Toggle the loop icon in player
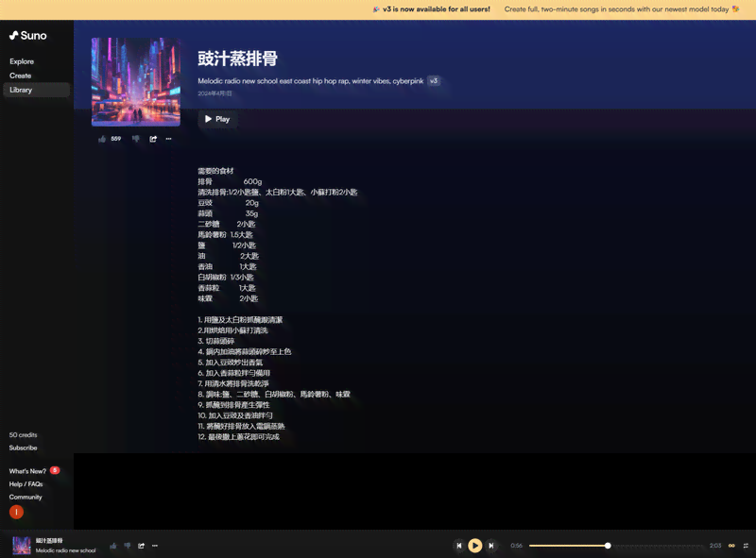The height and width of the screenshot is (558, 756). pos(731,546)
